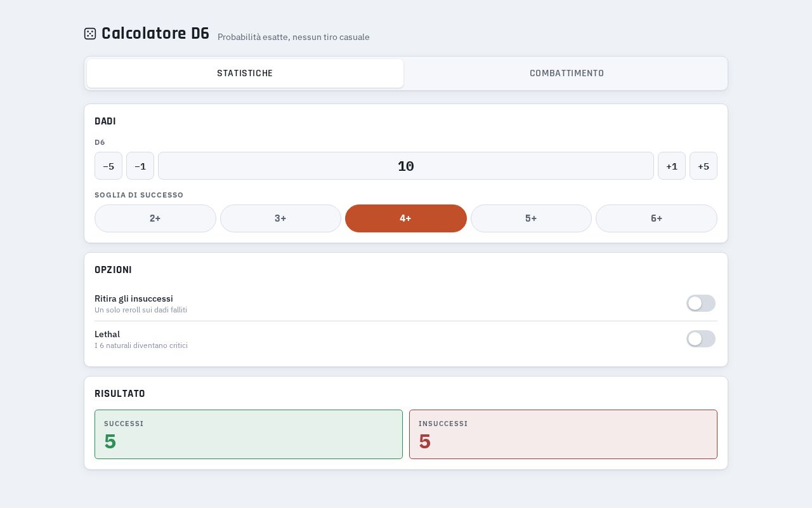Click the D6 dice count field showing 10

[406, 166]
